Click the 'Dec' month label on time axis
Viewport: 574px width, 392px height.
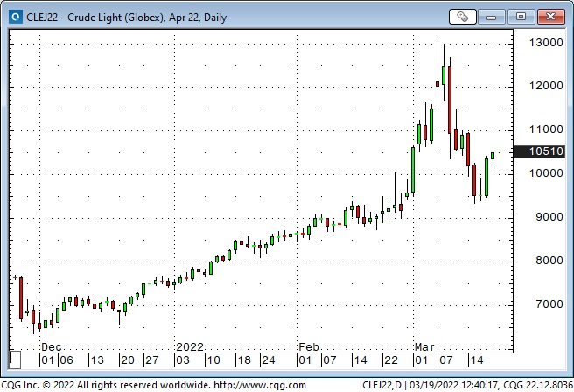click(x=52, y=347)
